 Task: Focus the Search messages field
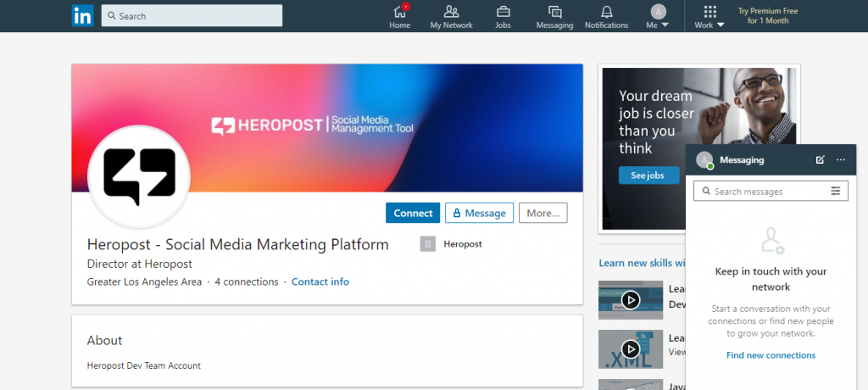771,191
